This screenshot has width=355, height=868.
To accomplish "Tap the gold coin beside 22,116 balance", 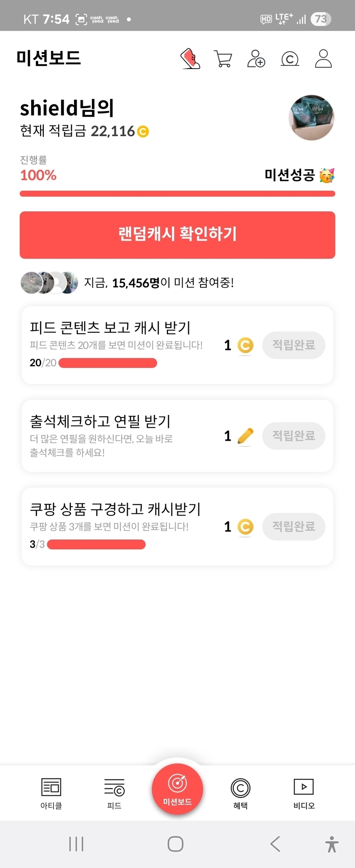I will click(143, 131).
